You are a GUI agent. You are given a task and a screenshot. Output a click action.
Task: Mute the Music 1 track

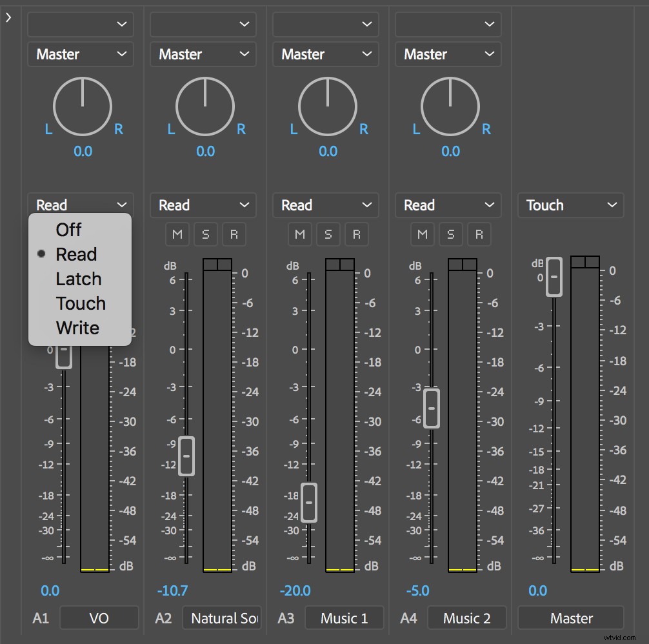300,234
